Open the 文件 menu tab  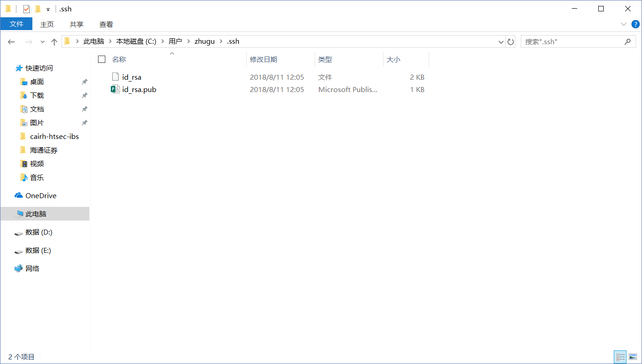[x=16, y=24]
